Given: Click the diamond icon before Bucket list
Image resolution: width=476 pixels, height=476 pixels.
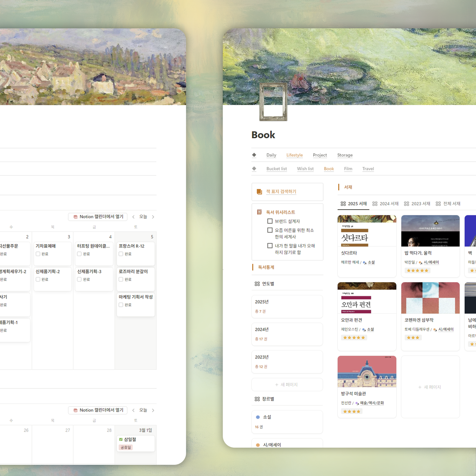Looking at the screenshot, I should pos(254,169).
